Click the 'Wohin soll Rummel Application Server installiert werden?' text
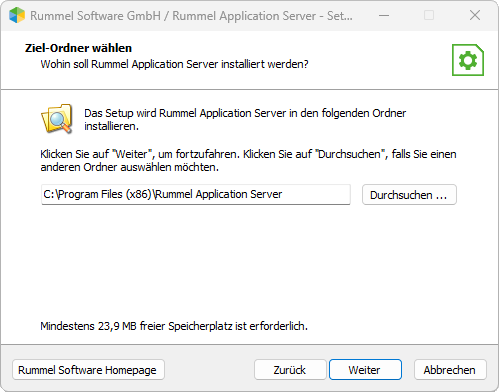Screen dimensions: 499x392 pyautogui.click(x=174, y=64)
